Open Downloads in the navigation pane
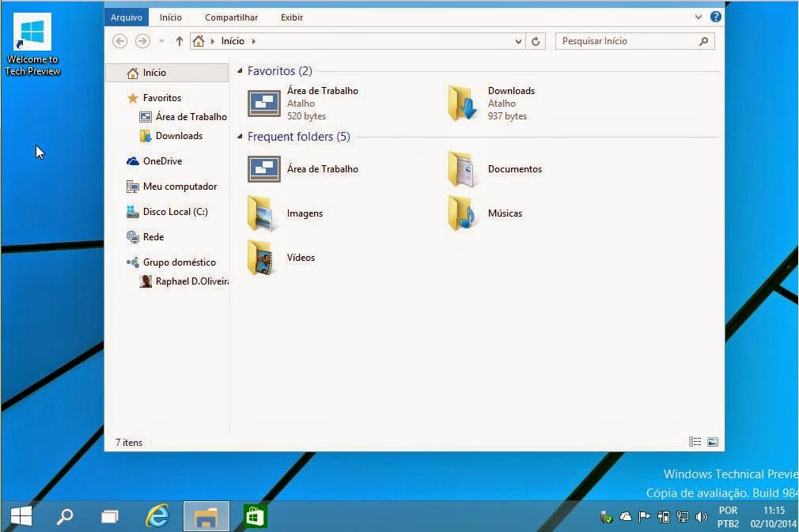 [x=171, y=136]
